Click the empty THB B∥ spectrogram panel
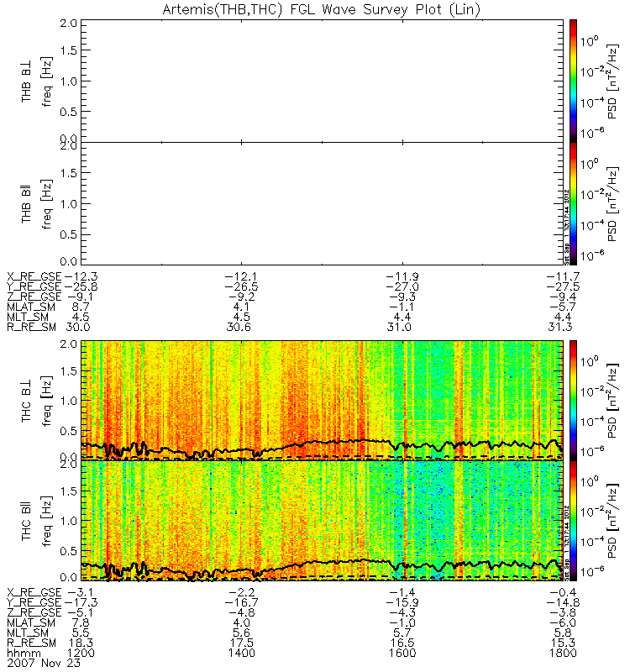 point(323,203)
